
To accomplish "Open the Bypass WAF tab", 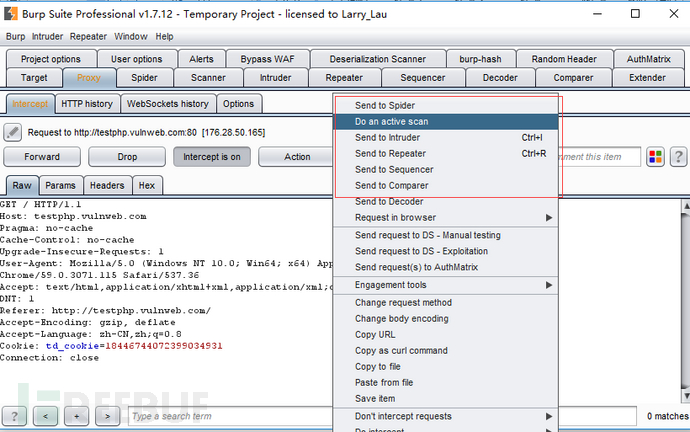I will pyautogui.click(x=268, y=59).
